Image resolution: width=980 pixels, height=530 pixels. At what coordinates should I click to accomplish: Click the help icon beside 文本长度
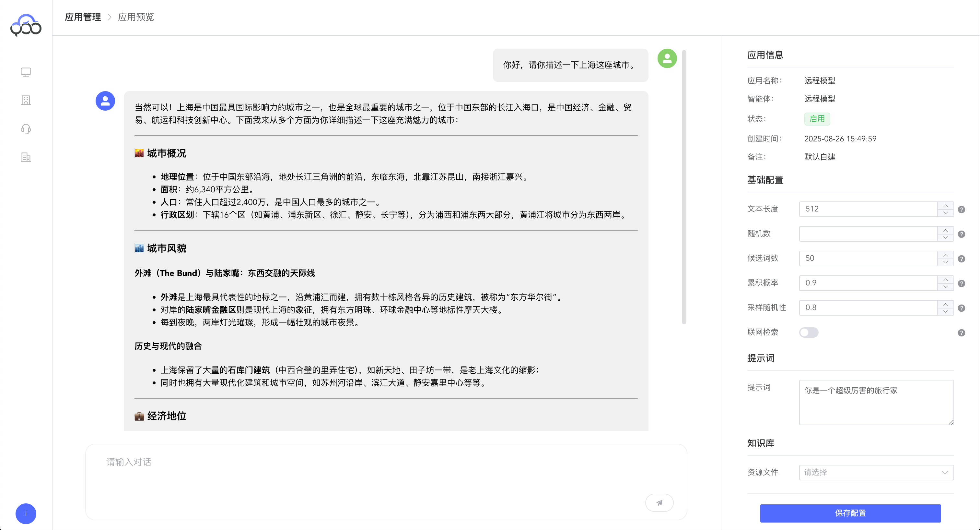(x=961, y=209)
